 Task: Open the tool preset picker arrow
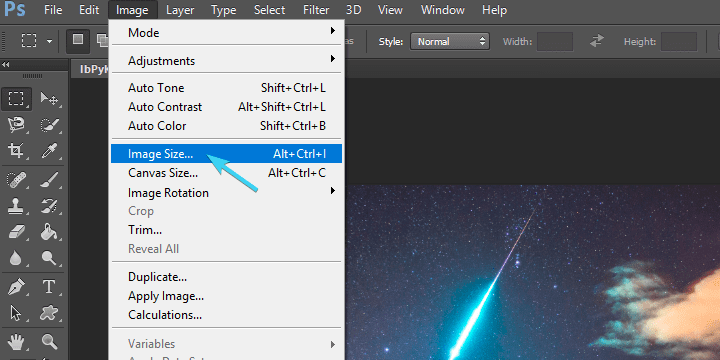pyautogui.click(x=49, y=41)
